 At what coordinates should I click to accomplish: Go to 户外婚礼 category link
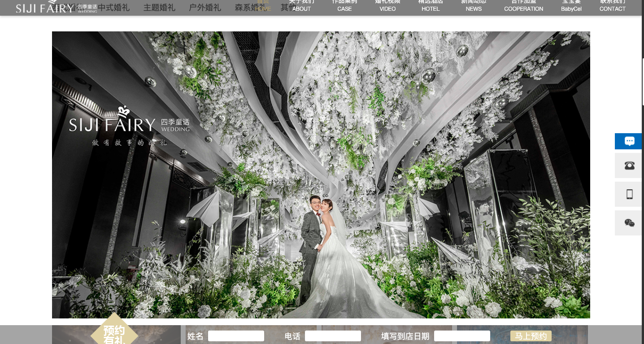[205, 8]
